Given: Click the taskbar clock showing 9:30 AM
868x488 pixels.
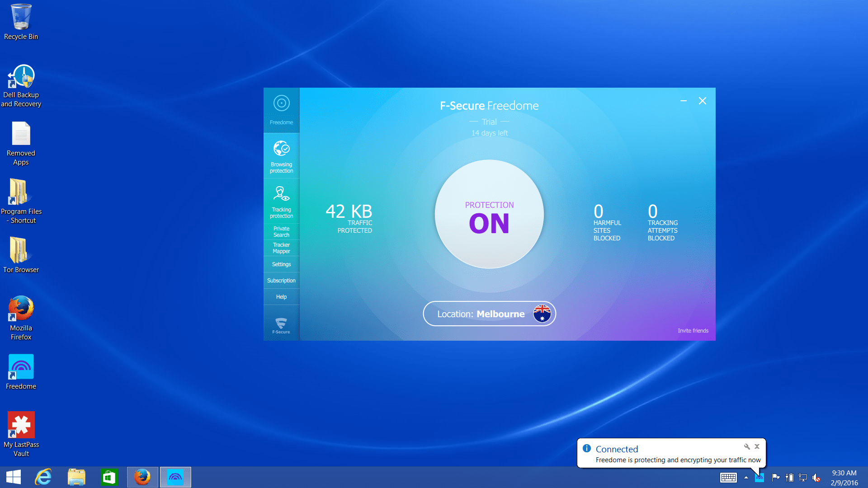Looking at the screenshot, I should (844, 478).
